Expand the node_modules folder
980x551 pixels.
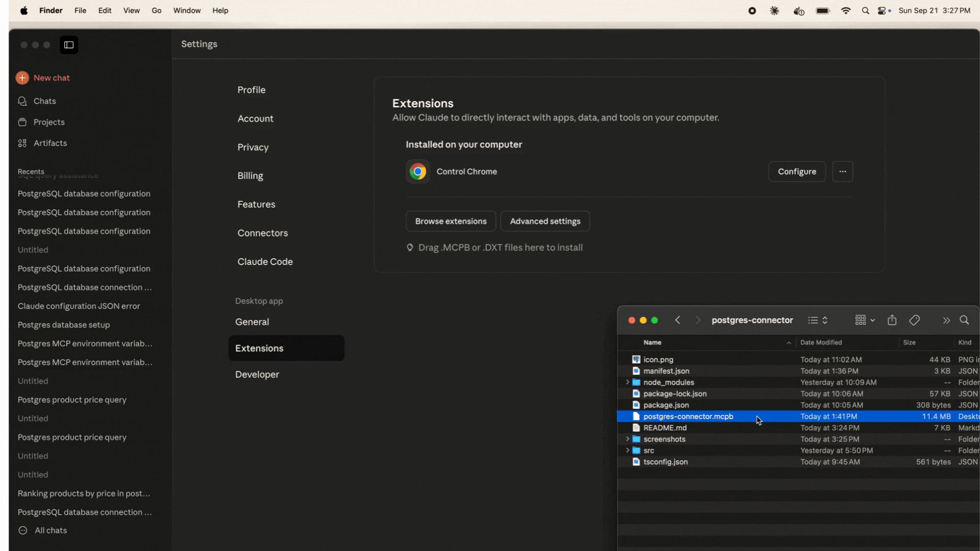click(627, 382)
